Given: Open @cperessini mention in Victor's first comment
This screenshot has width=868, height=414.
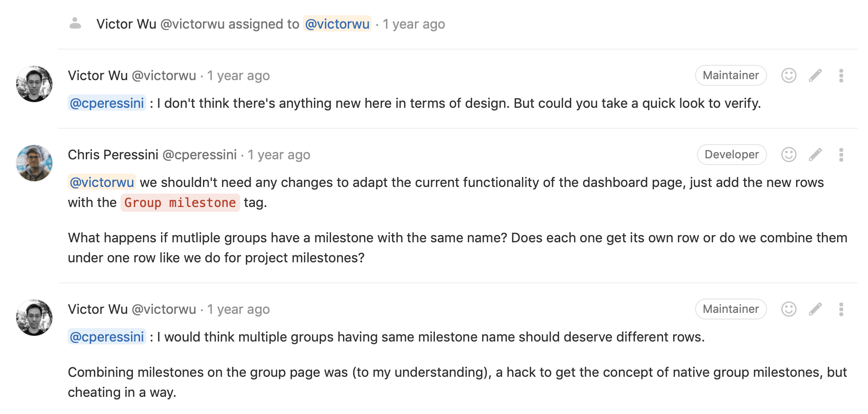Looking at the screenshot, I should click(x=106, y=103).
